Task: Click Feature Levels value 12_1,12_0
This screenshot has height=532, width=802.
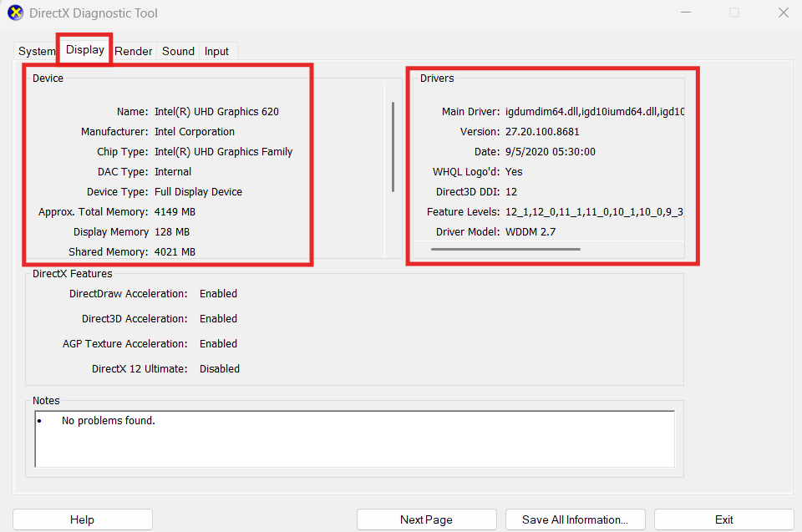Action: pos(594,212)
